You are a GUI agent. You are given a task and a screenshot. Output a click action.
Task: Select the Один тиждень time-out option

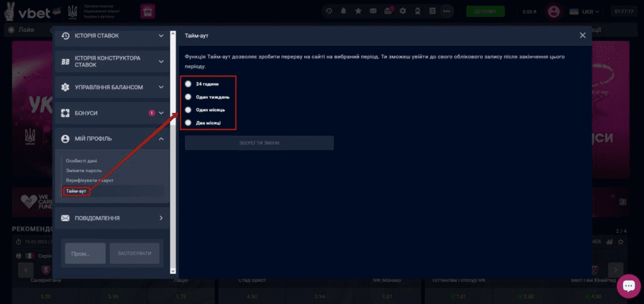[x=188, y=97]
